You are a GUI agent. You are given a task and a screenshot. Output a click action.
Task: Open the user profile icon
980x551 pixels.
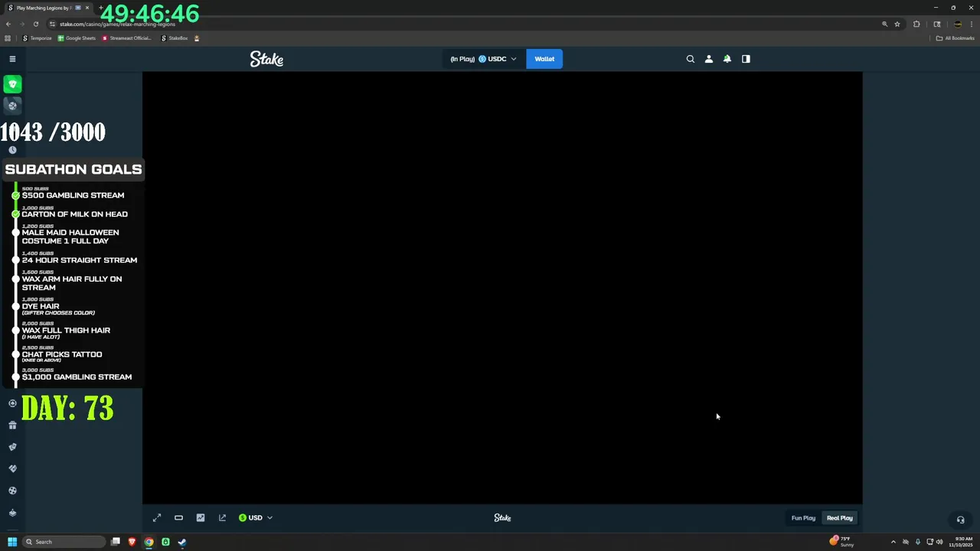(x=709, y=59)
